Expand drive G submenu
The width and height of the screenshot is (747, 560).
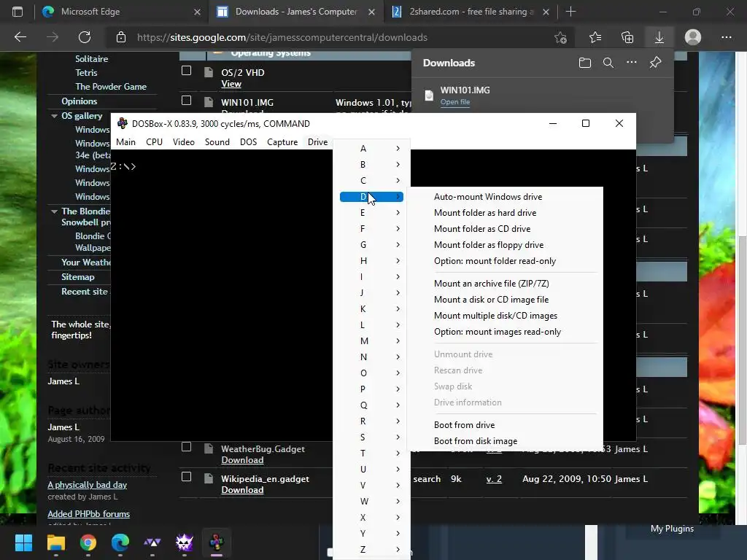371,245
